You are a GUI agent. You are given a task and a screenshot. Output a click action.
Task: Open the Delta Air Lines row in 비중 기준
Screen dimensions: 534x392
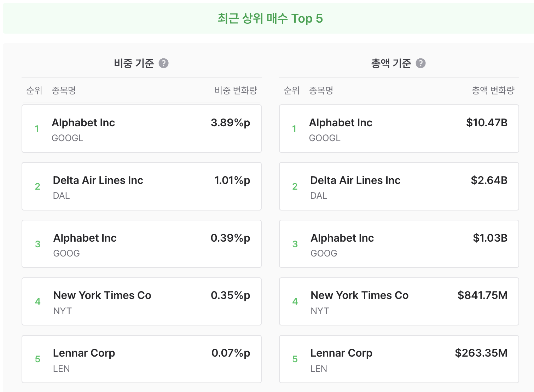pos(141,186)
